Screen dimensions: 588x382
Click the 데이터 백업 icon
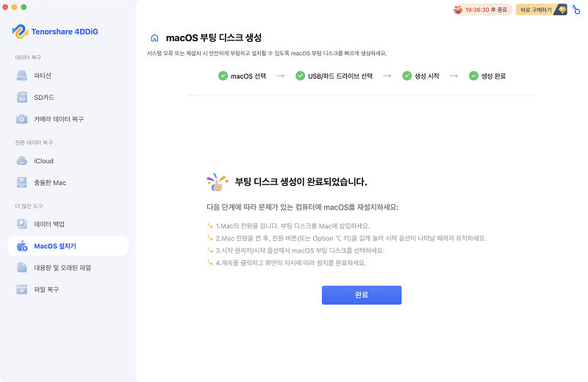click(x=22, y=224)
